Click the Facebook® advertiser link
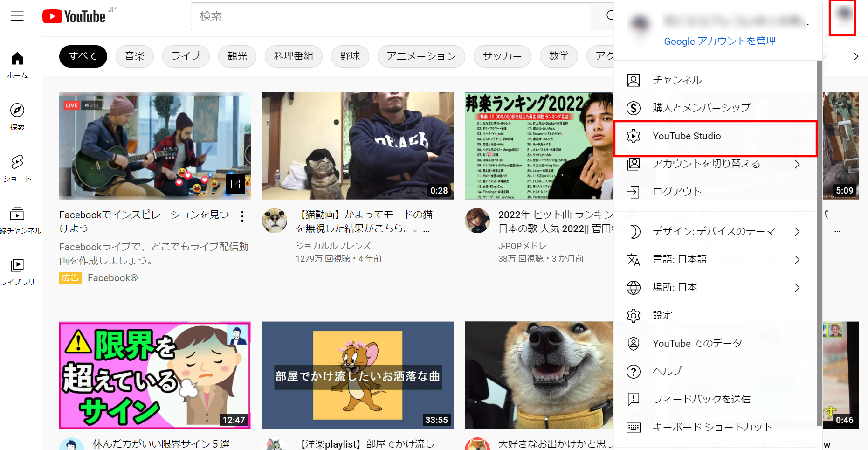Viewport: 868px width, 450px height. pos(112,278)
